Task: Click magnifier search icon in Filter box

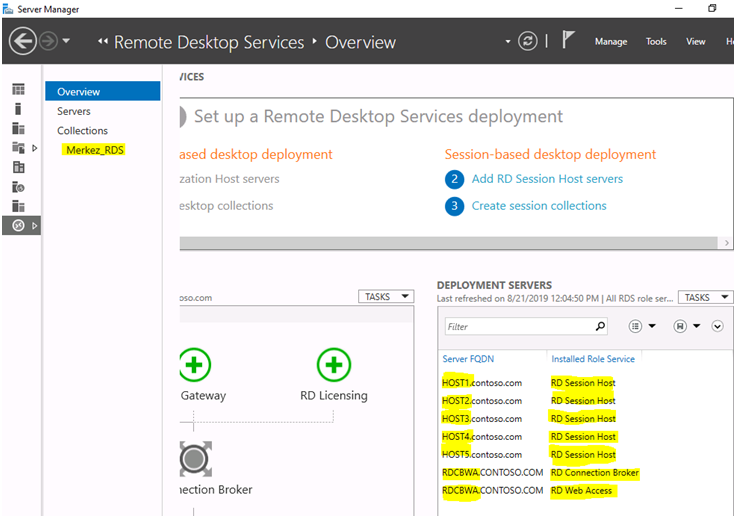Action: coord(600,326)
